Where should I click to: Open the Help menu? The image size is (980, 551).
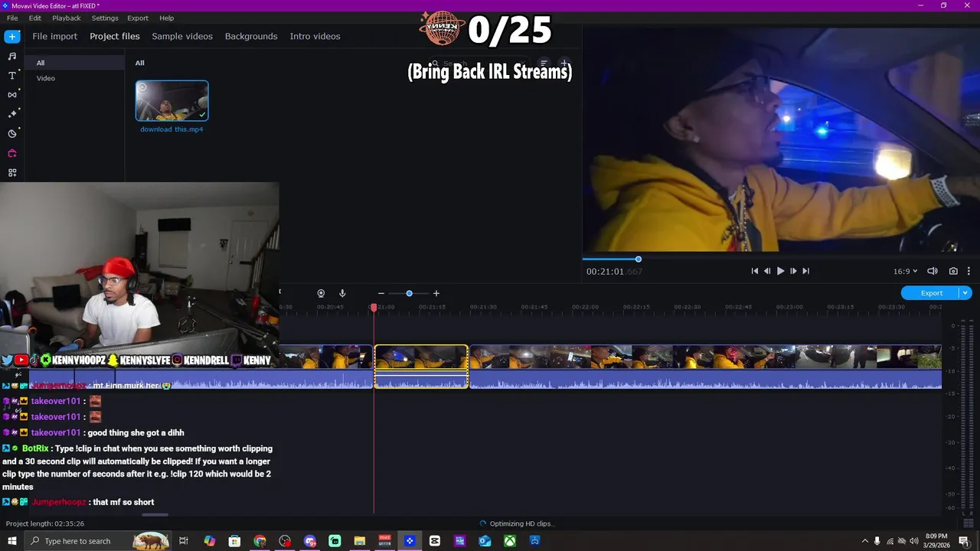(x=166, y=18)
